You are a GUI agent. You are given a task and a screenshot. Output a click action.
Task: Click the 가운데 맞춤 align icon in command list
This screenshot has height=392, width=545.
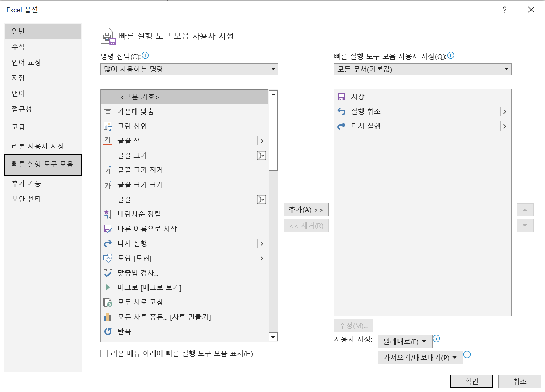(x=108, y=111)
